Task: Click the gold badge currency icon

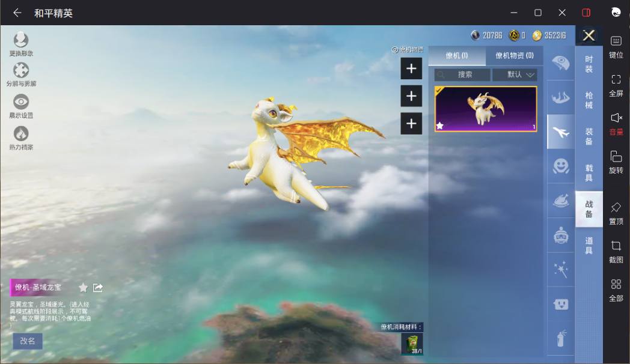Action: coord(514,35)
